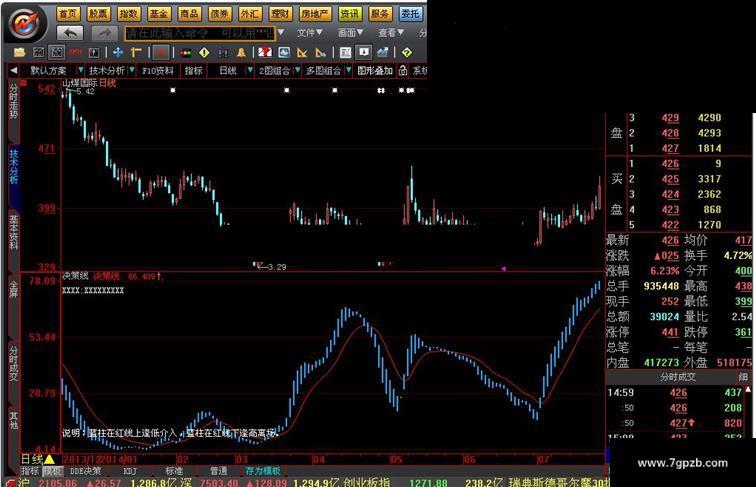Image resolution: width=756 pixels, height=487 pixels.
Task: Click the blue-framed picture monitor icon
Action: (x=284, y=52)
